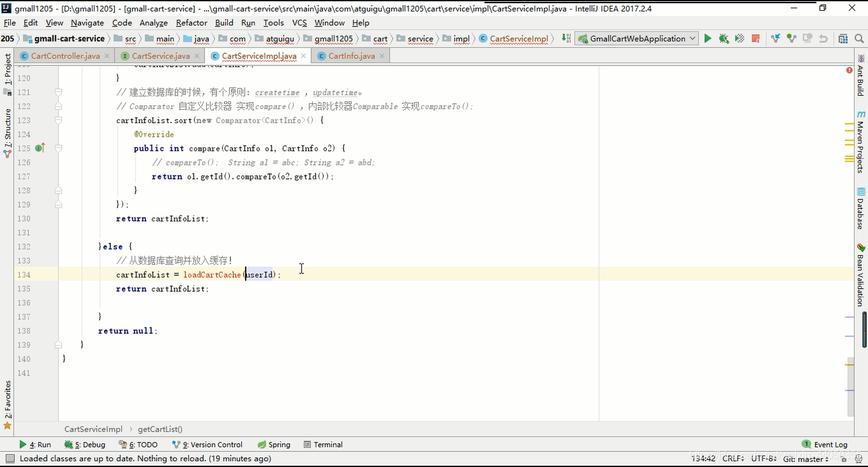Open the VCS menu
The width and height of the screenshot is (868, 467).
[x=299, y=23]
